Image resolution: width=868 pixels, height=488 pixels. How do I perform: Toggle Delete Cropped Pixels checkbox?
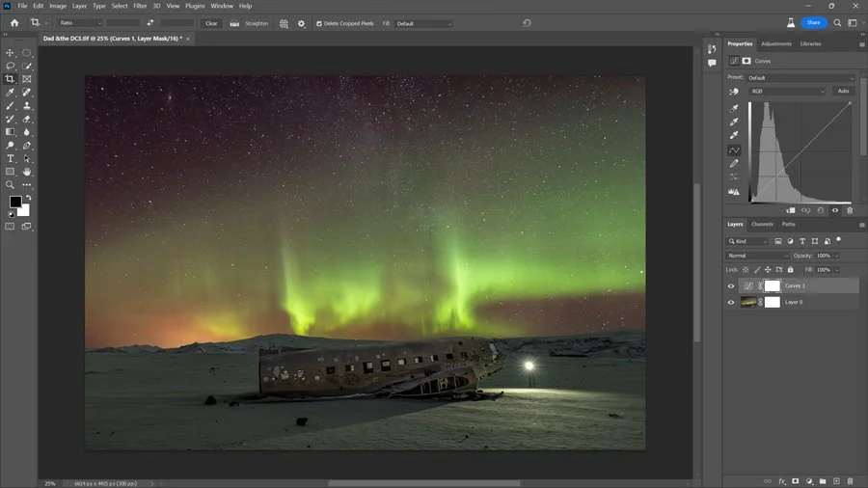coord(319,23)
